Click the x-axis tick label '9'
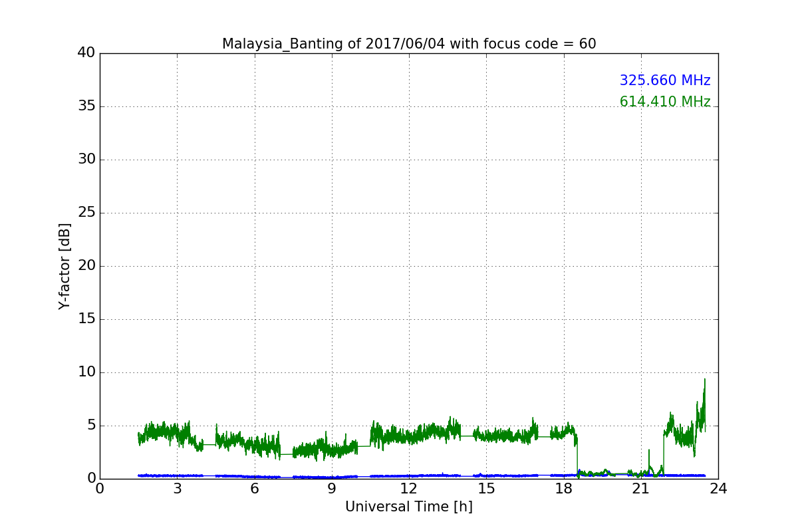 (x=331, y=489)
